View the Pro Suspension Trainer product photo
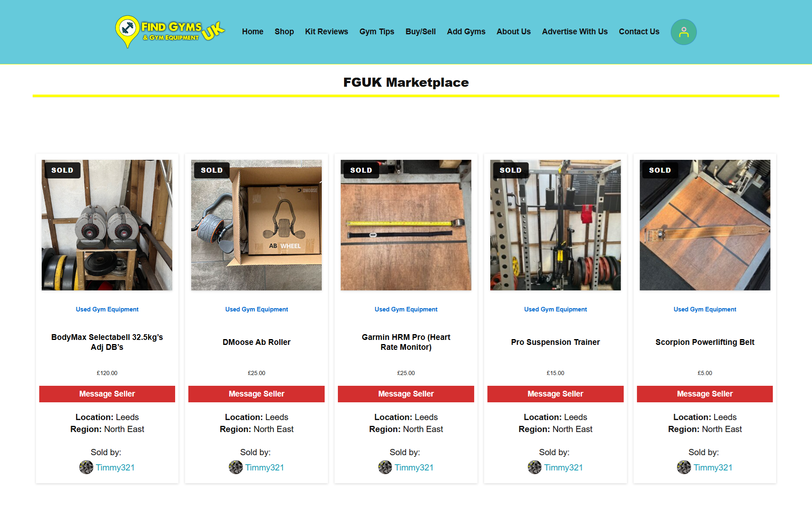The width and height of the screenshot is (812, 513). 556,225
